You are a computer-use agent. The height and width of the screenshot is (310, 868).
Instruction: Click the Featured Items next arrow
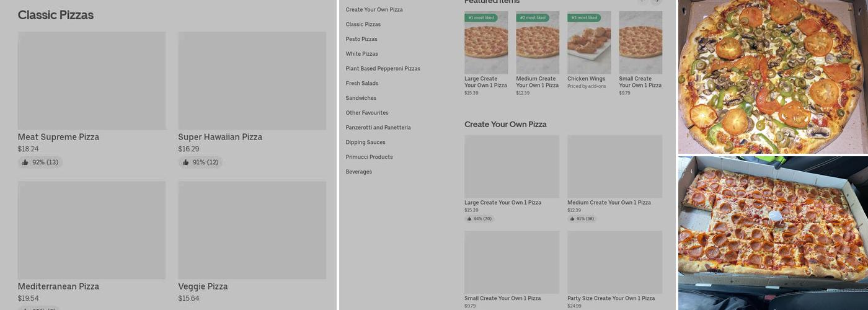[657, 2]
